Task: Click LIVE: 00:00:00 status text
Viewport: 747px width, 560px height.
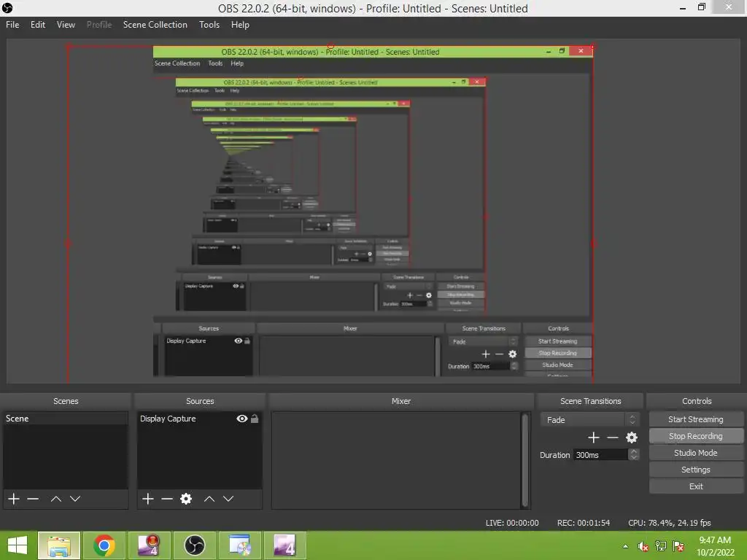Action: click(x=512, y=523)
